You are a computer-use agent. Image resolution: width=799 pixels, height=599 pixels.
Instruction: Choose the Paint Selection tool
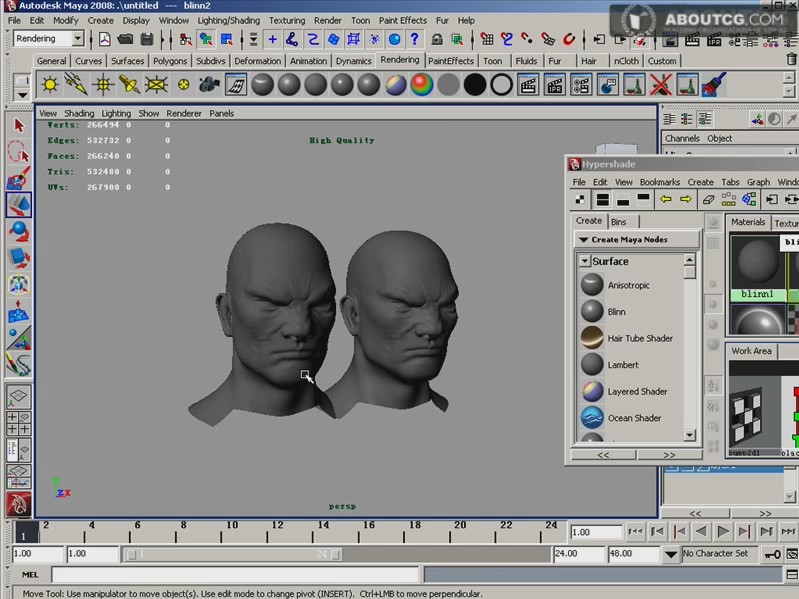tap(19, 178)
